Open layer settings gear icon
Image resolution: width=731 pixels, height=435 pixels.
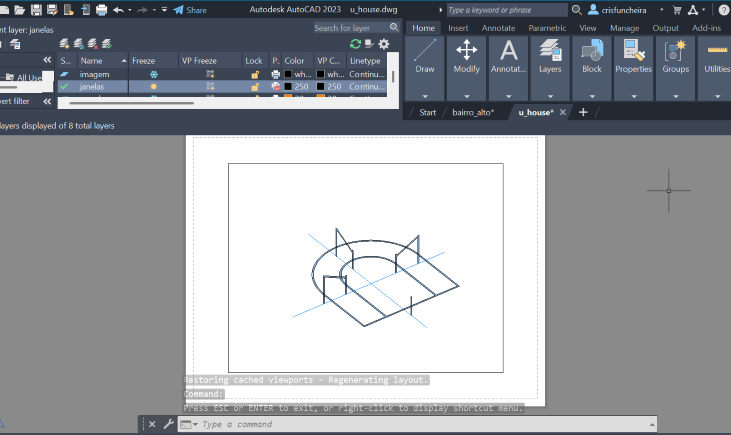click(x=384, y=44)
